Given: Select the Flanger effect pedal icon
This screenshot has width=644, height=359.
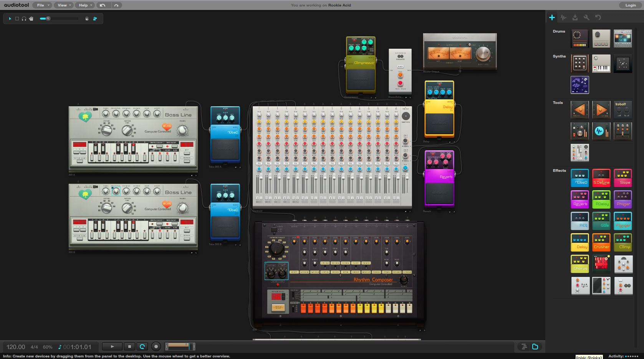Looking at the screenshot, I should (622, 221).
